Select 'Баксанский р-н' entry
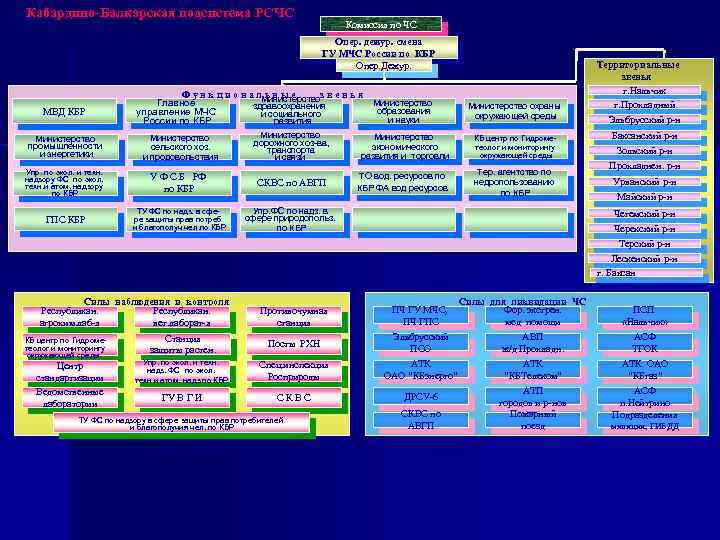720x540 pixels. pos(644,135)
